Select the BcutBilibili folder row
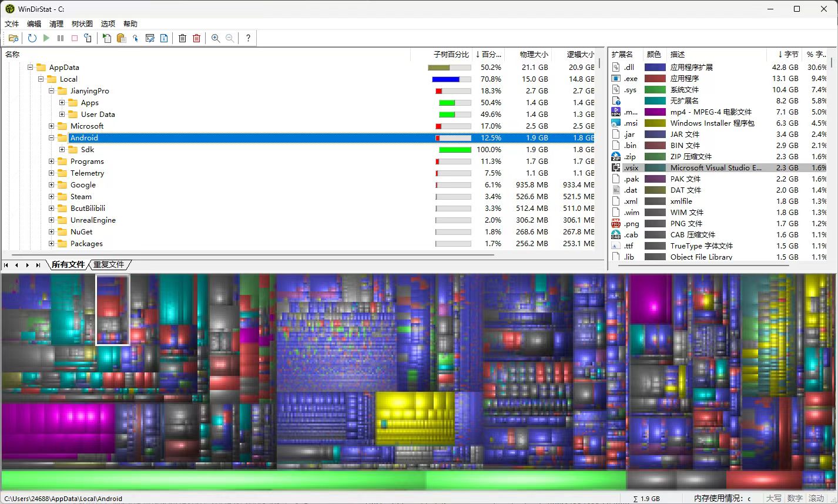 click(x=299, y=209)
